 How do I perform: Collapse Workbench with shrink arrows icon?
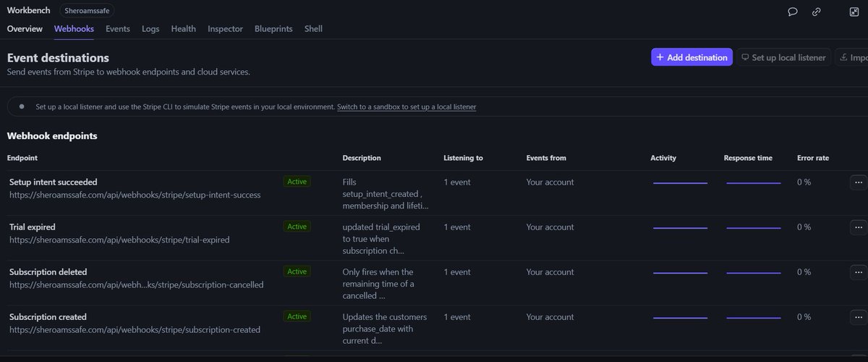[854, 12]
